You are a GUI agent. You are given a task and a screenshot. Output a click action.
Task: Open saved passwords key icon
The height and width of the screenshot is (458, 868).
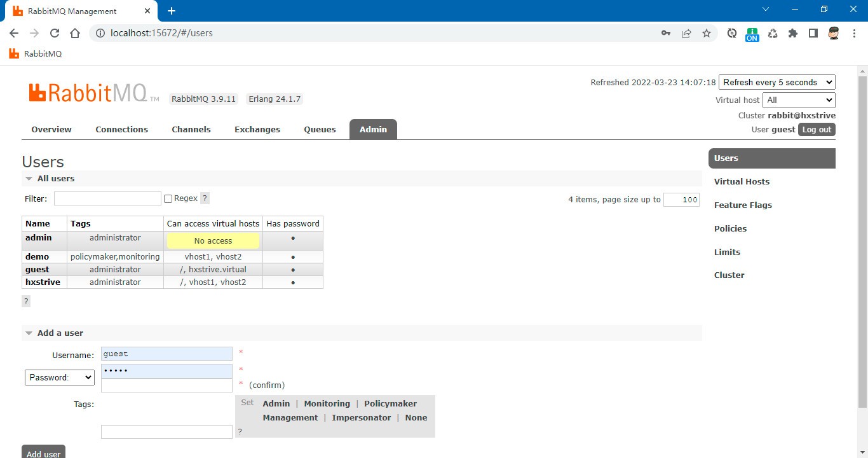coord(666,33)
